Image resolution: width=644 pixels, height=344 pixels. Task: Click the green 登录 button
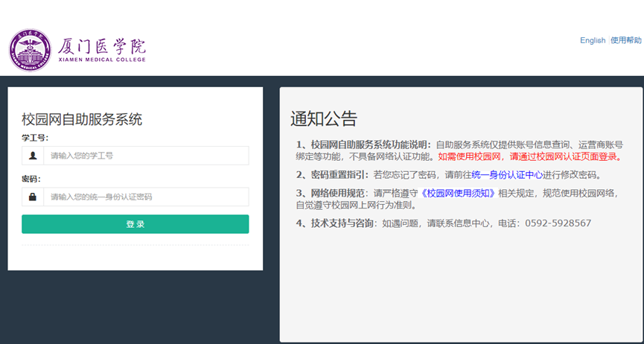pyautogui.click(x=135, y=224)
